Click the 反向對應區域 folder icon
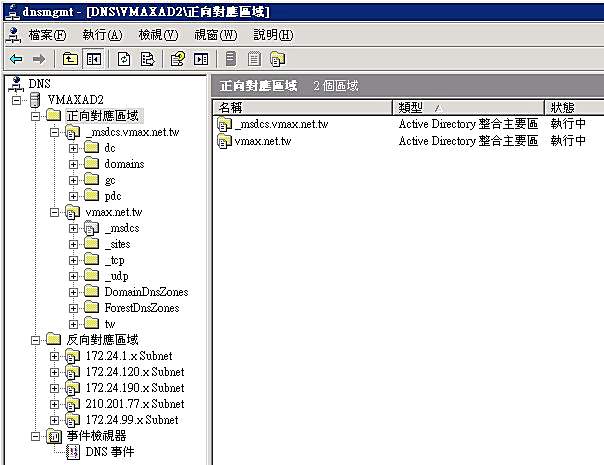 [54, 339]
